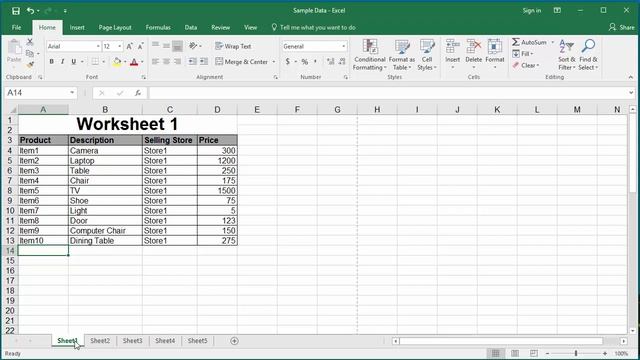The image size is (640, 360).
Task: Select column D header
Action: tap(217, 109)
